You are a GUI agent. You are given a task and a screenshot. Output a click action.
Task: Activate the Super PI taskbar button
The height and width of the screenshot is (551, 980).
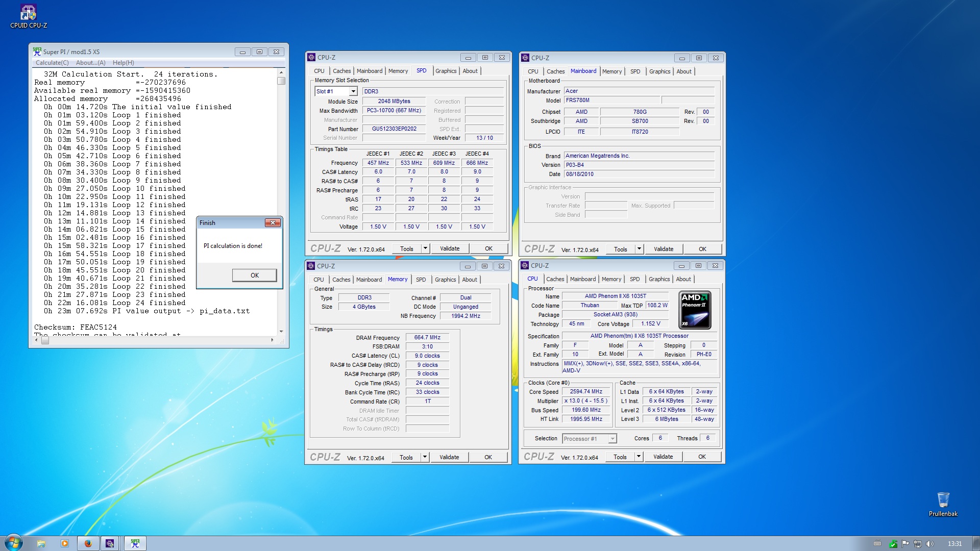coord(135,543)
